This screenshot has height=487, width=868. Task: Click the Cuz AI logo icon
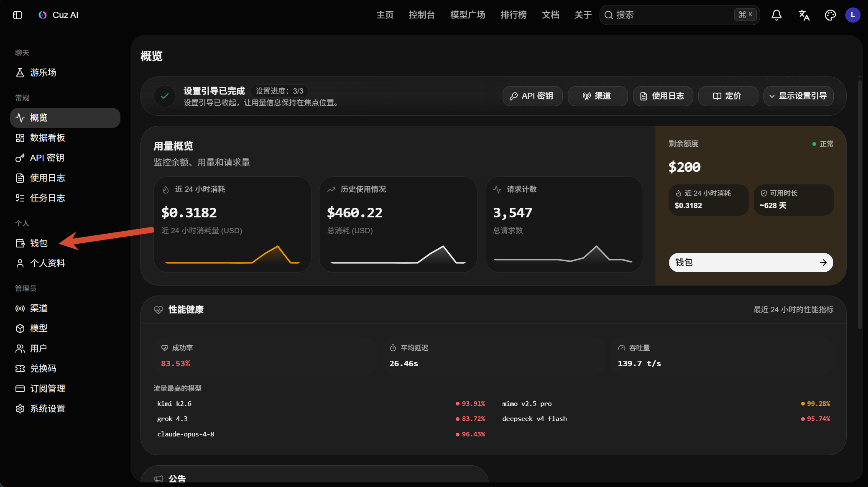coord(43,15)
